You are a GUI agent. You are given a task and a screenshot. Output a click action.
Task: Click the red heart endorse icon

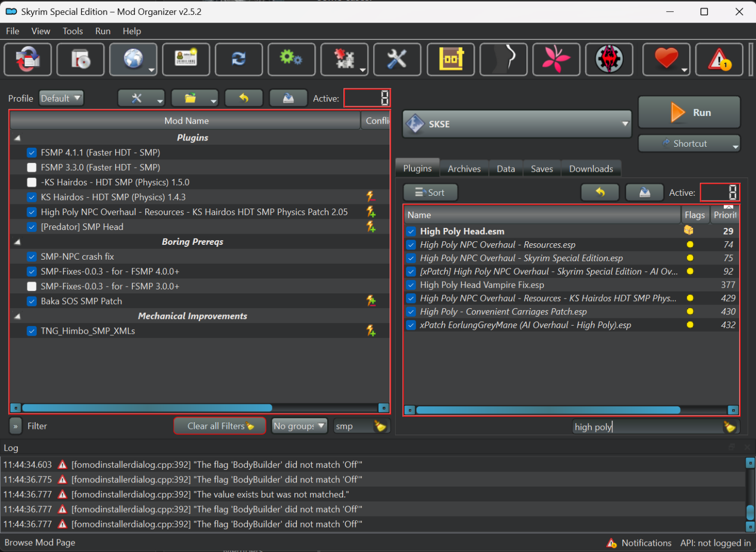coord(666,59)
